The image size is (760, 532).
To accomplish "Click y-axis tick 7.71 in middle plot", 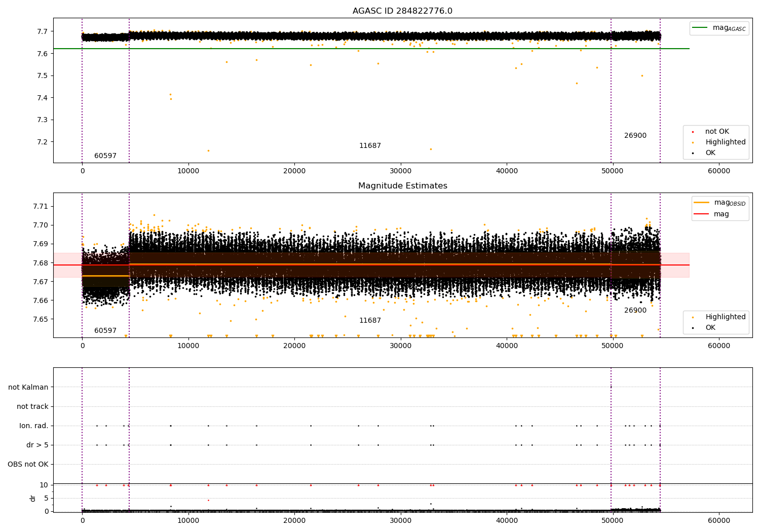I will click(x=41, y=206).
